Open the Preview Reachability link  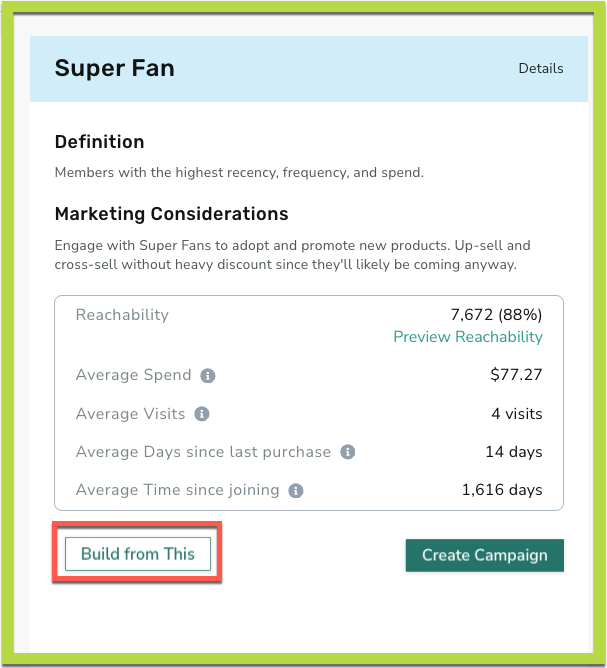coord(468,337)
